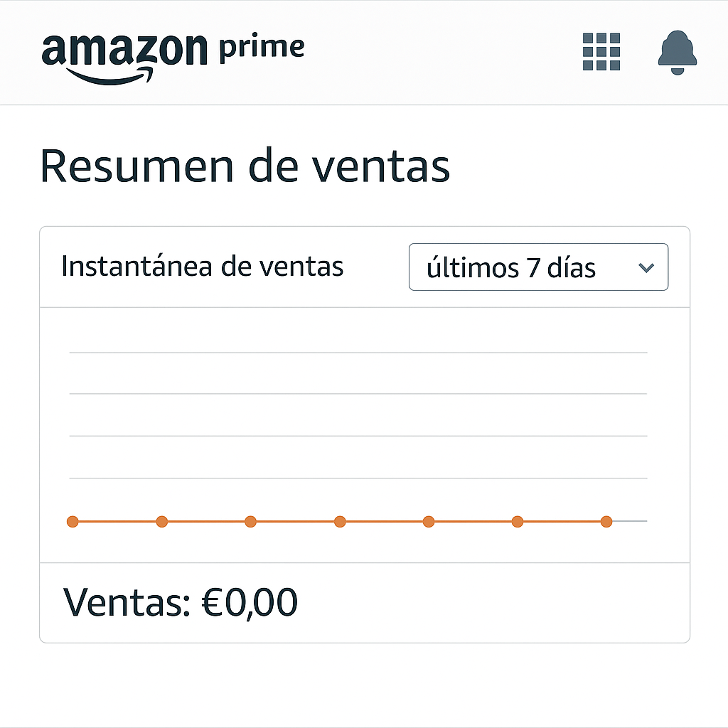Click the first data point on the chart
This screenshot has width=728, height=728.
[73, 522]
